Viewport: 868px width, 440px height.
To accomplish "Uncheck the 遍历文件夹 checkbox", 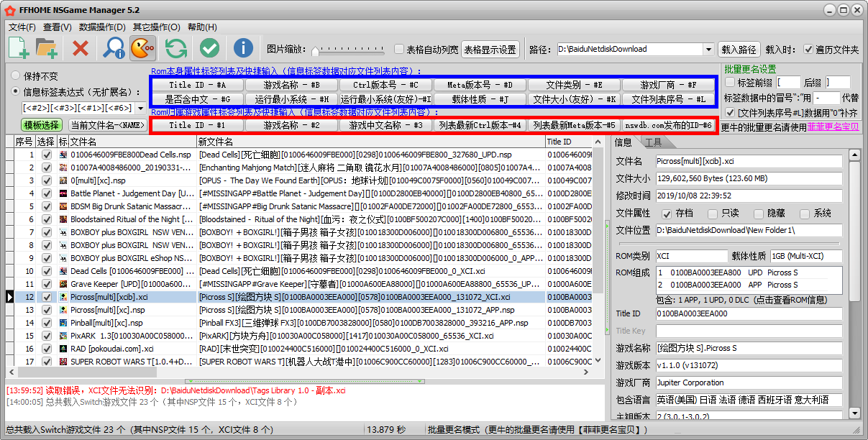I will click(x=808, y=49).
